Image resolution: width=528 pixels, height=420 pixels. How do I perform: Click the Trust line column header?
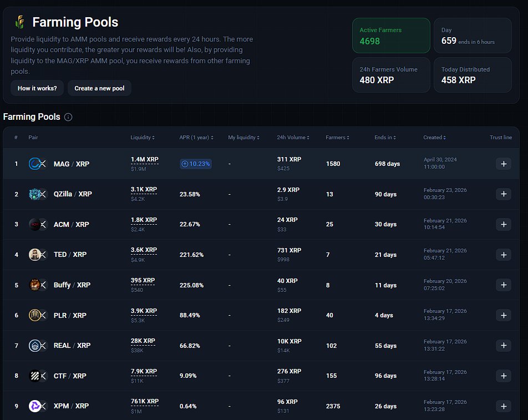[501, 138]
